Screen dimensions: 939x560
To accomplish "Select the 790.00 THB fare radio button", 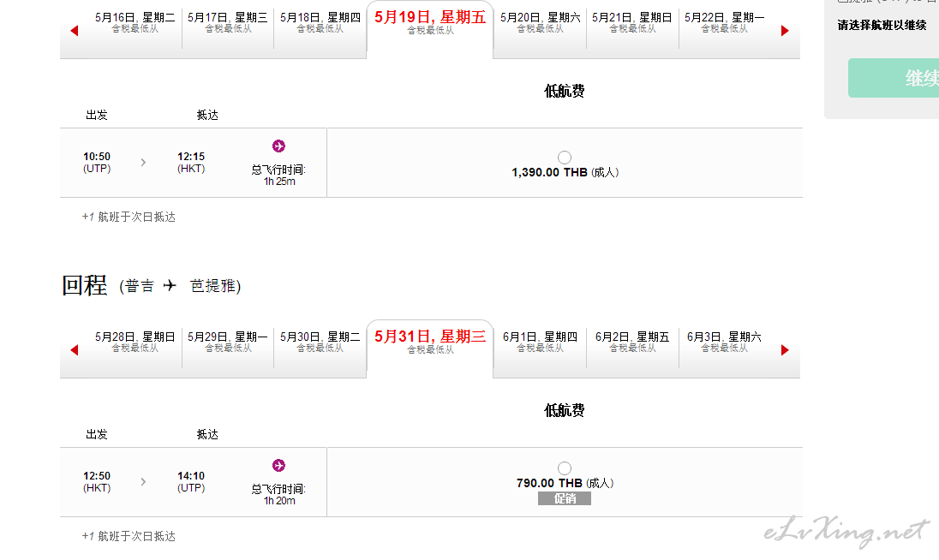I will (x=564, y=468).
